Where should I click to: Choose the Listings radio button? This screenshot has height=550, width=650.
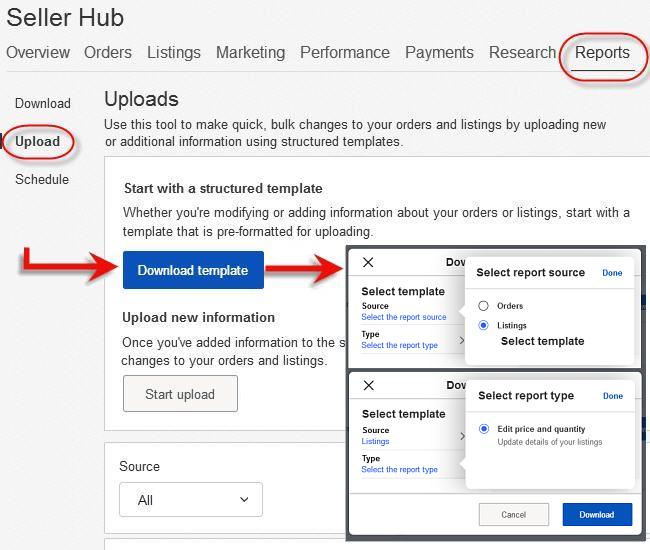pyautogui.click(x=483, y=325)
